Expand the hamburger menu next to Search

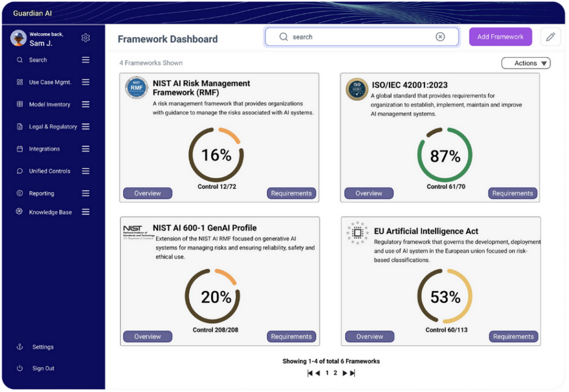tap(85, 59)
